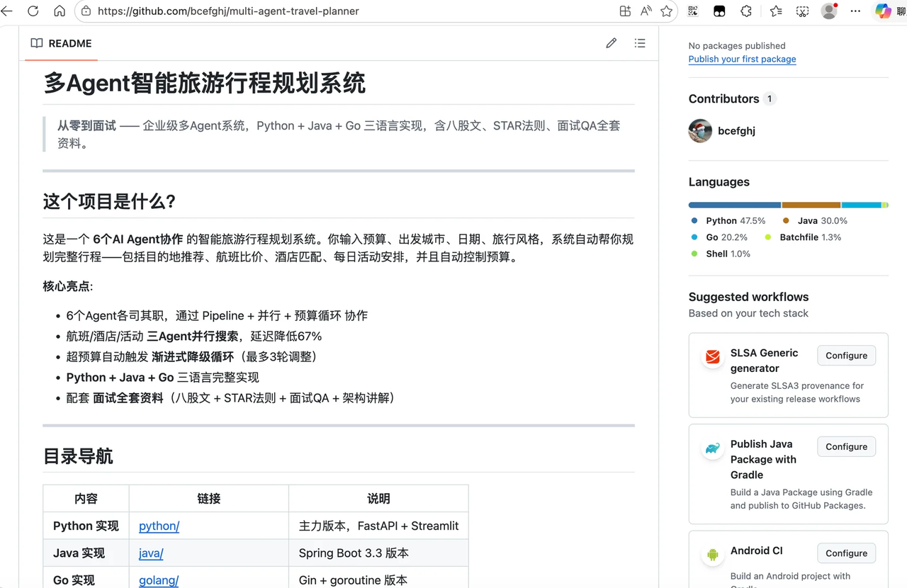This screenshot has width=907, height=588.
Task: Open the golang/ directory link
Action: tap(159, 580)
